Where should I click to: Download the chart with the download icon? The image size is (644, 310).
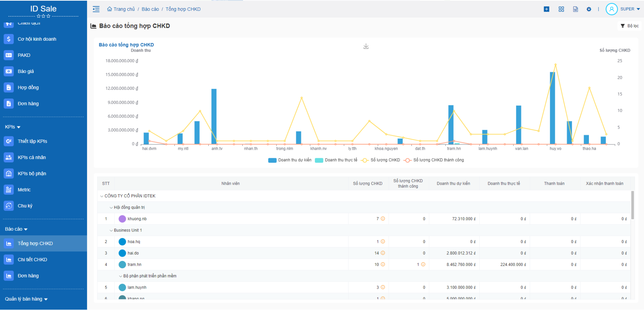pos(366,46)
